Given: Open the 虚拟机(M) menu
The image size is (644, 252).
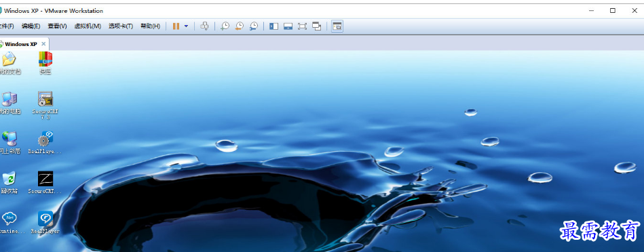Looking at the screenshot, I should pos(88,26).
